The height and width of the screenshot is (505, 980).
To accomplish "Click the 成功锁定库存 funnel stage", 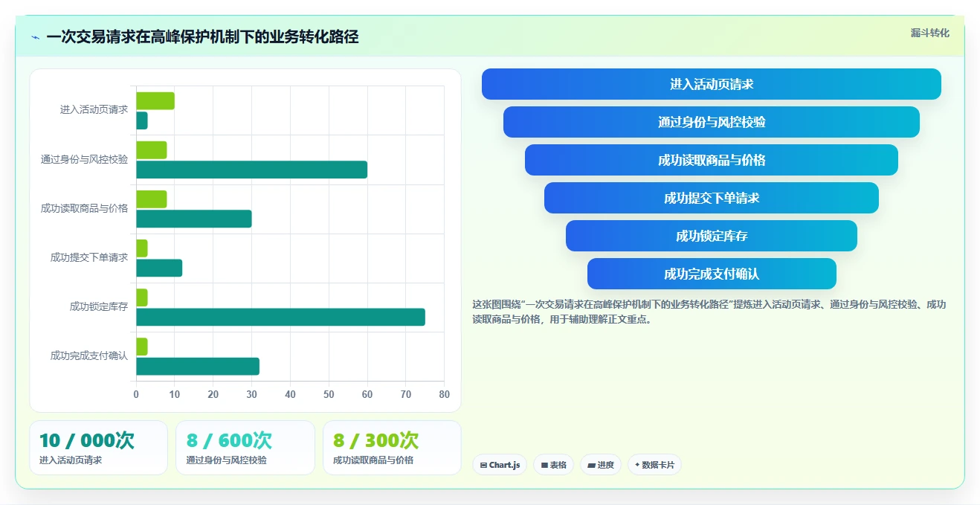I will coord(712,236).
